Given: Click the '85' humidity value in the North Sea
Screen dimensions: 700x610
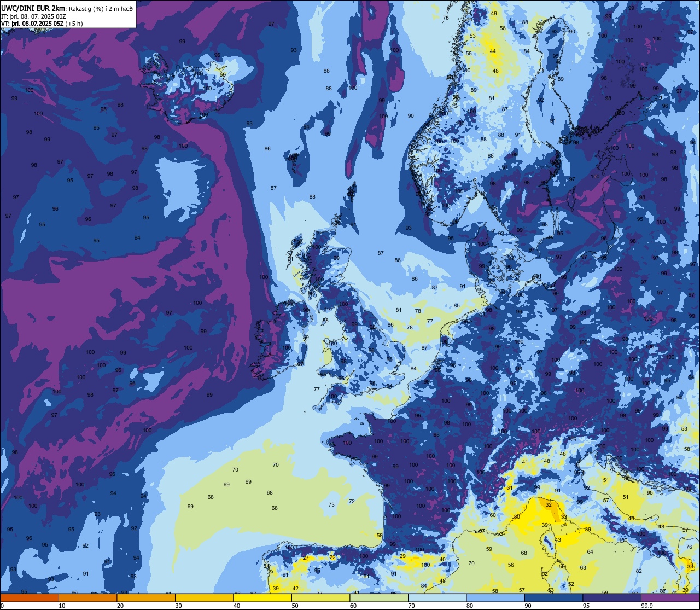Looking at the screenshot, I should [x=457, y=306].
